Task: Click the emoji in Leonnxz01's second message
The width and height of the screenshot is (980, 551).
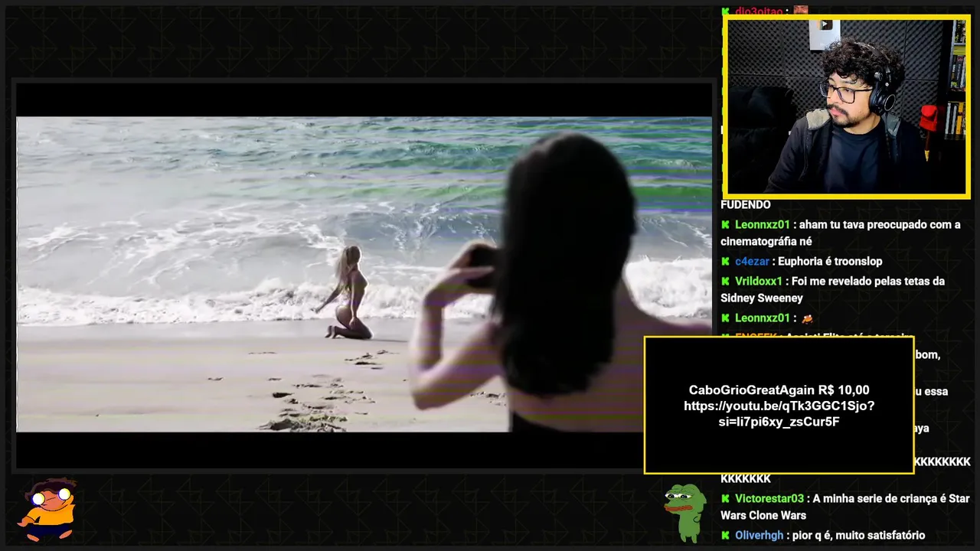Action: coord(806,318)
